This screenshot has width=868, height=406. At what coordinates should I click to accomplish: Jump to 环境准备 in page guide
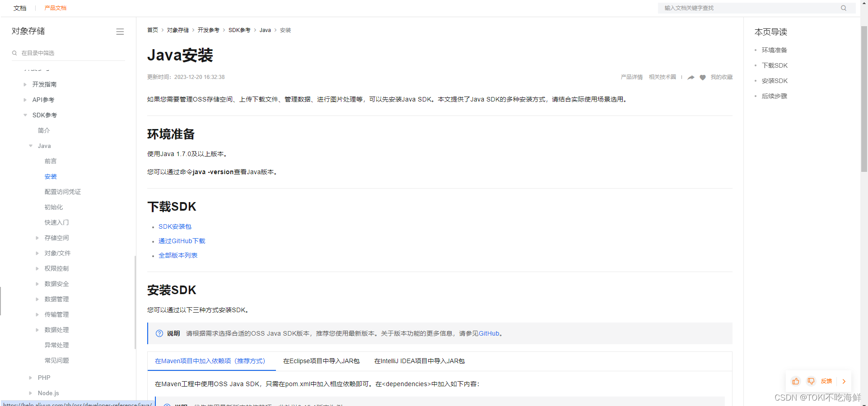[775, 50]
